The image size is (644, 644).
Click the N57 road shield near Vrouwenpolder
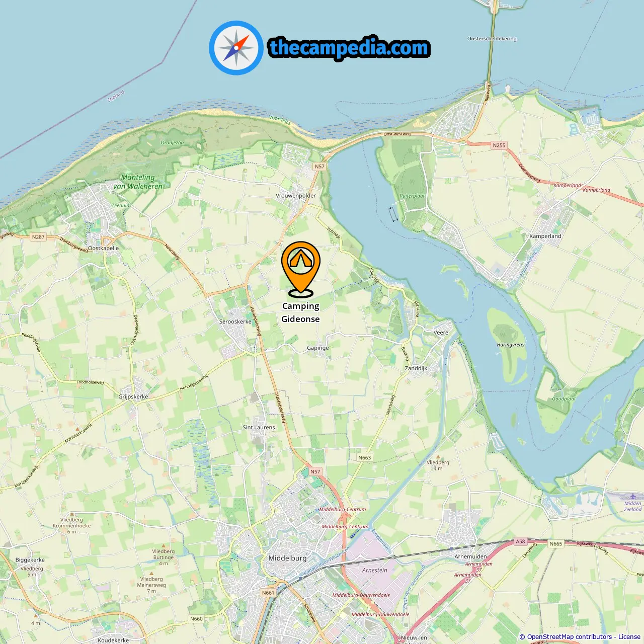tap(319, 167)
